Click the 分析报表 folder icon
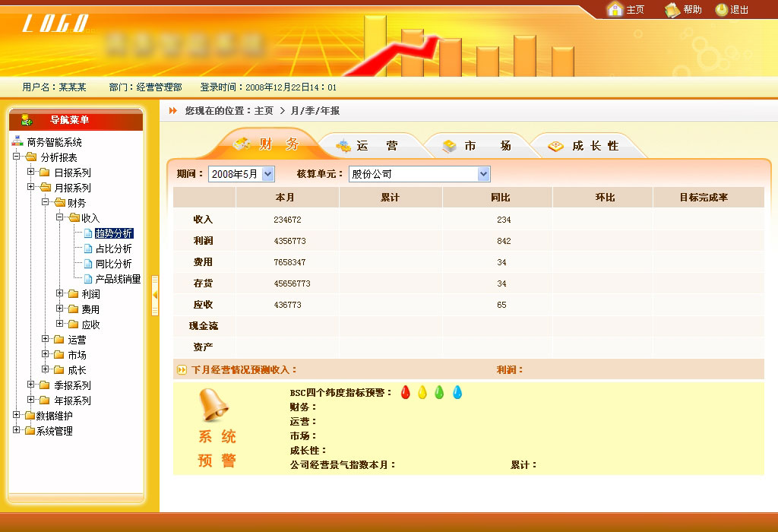 pos(31,157)
